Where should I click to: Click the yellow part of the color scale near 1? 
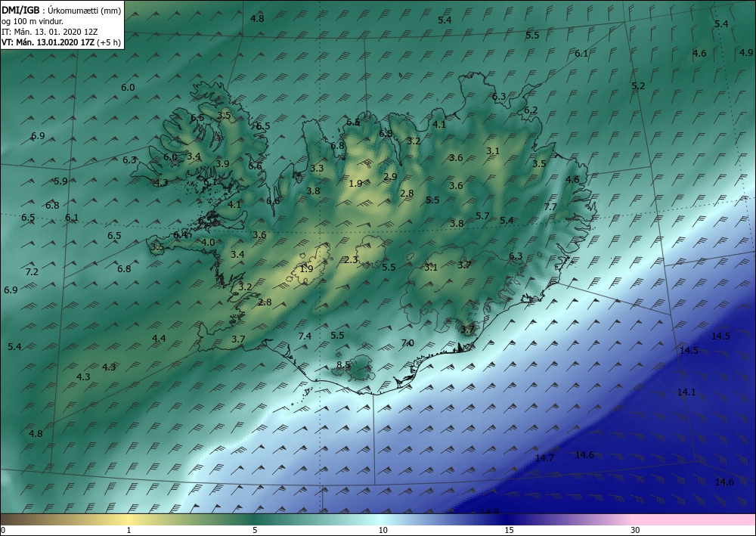128,519
